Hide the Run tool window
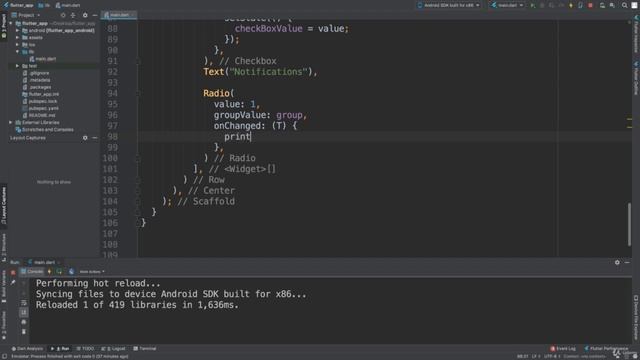640x360 pixels. (627, 262)
